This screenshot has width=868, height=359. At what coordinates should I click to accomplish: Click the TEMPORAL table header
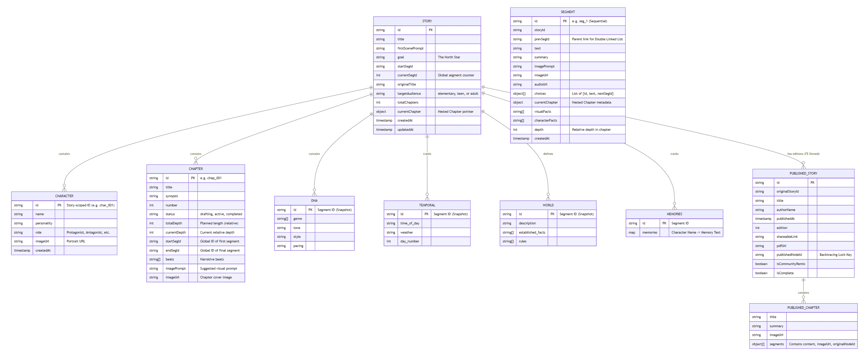pos(426,205)
